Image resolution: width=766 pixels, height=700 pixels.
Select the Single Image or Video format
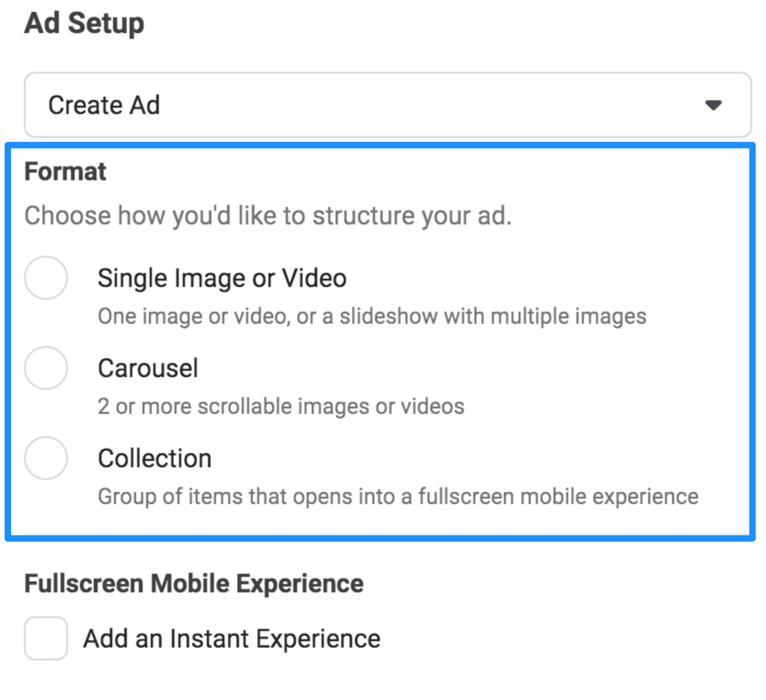tap(46, 278)
